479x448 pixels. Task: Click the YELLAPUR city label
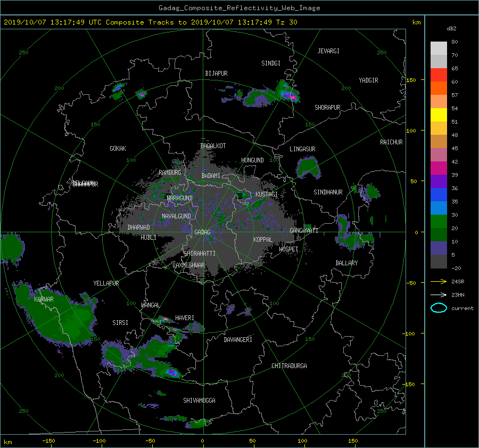click(x=106, y=283)
